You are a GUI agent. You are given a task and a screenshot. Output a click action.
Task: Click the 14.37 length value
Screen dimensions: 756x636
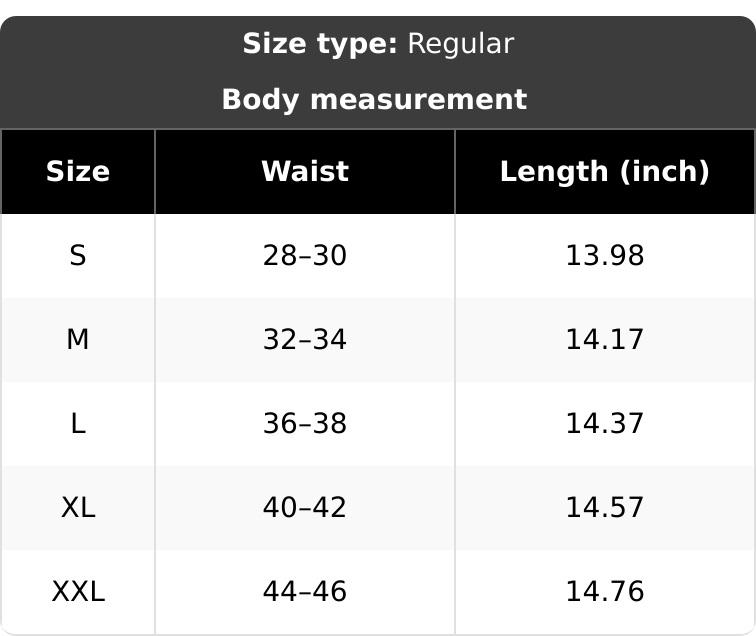point(605,423)
